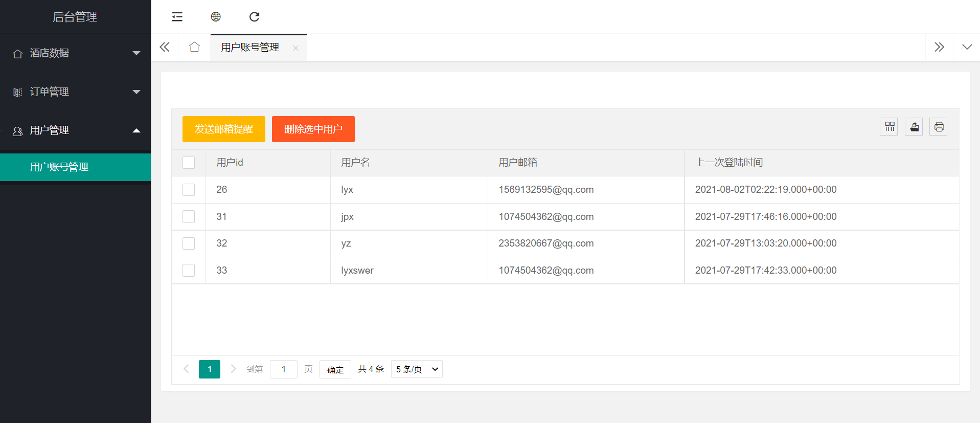Click the page number input field
Screen dimensions: 980x423
[x=284, y=369]
